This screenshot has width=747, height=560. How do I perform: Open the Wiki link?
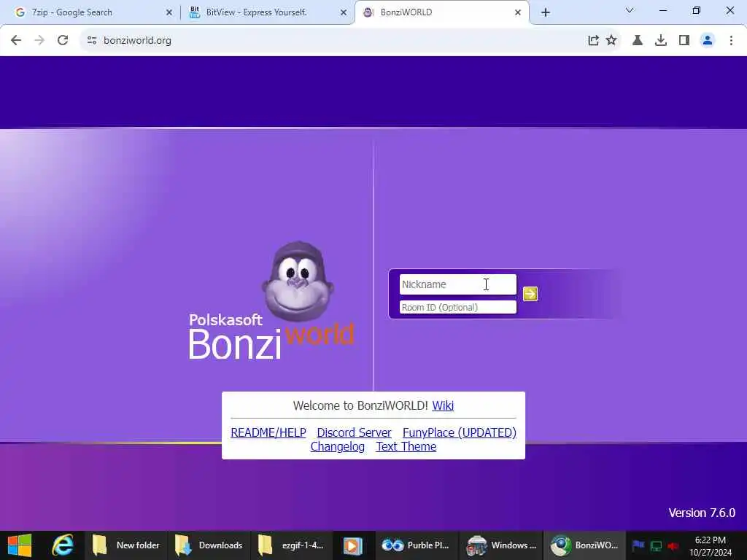(x=443, y=405)
